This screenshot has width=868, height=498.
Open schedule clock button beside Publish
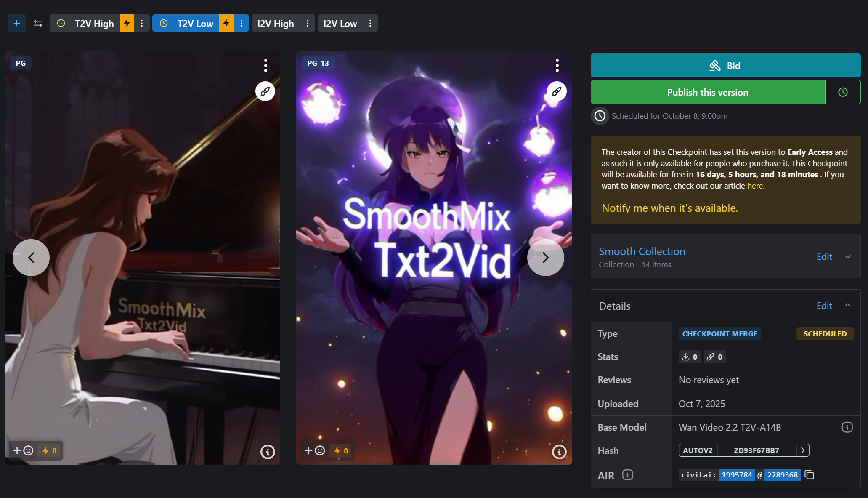(843, 92)
